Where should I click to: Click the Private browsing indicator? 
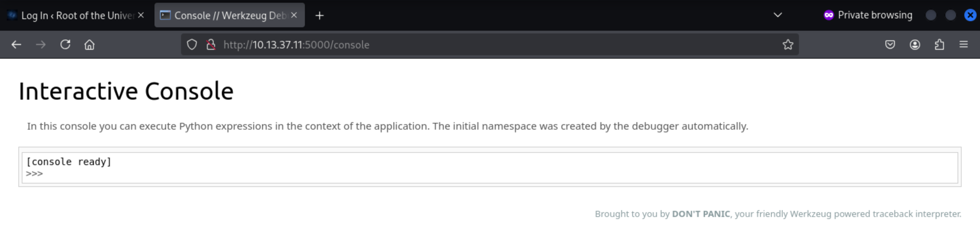coord(868,15)
